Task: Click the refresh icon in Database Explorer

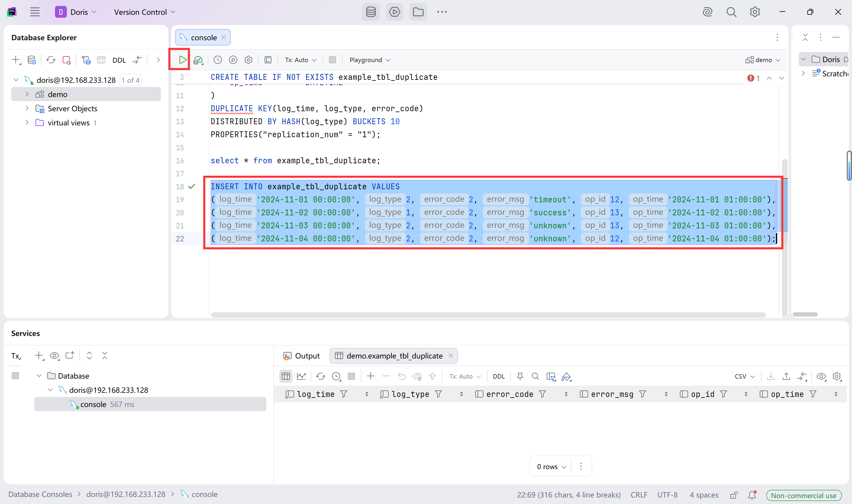Action: [51, 60]
